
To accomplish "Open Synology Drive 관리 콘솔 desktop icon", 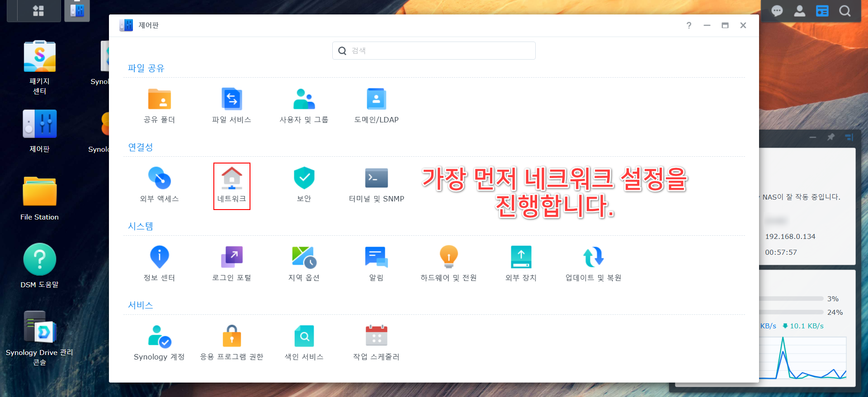I will point(39,338).
